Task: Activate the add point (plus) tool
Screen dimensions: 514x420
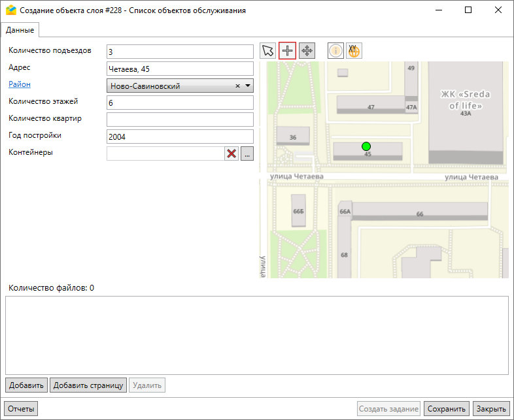Action: pos(288,51)
